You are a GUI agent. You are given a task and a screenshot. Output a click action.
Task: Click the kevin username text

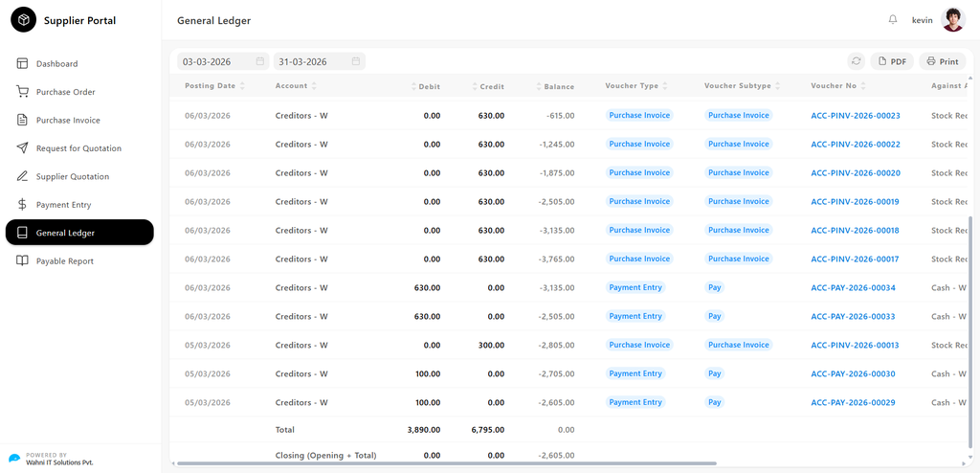922,21
